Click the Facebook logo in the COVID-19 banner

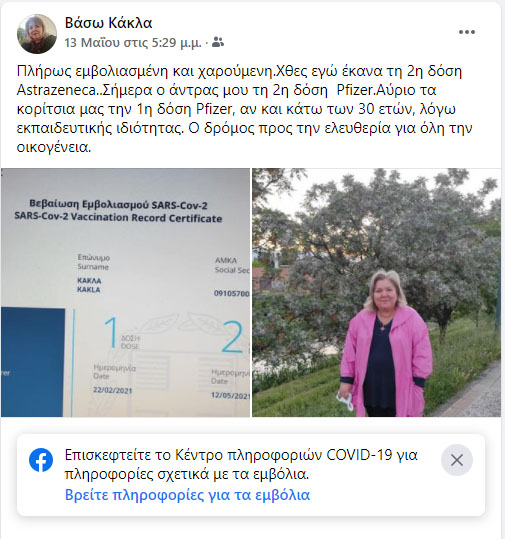coord(41,460)
